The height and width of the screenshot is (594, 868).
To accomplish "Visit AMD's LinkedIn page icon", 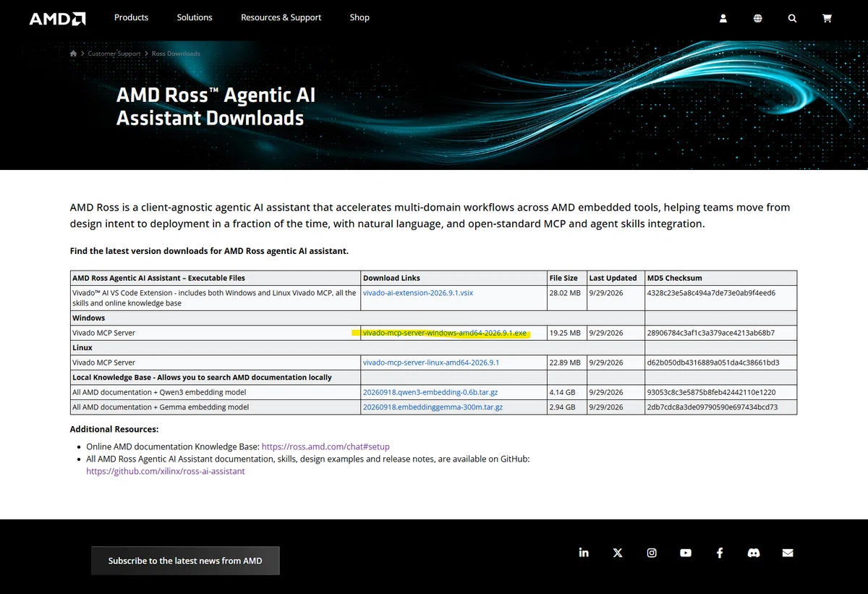I will 584,553.
